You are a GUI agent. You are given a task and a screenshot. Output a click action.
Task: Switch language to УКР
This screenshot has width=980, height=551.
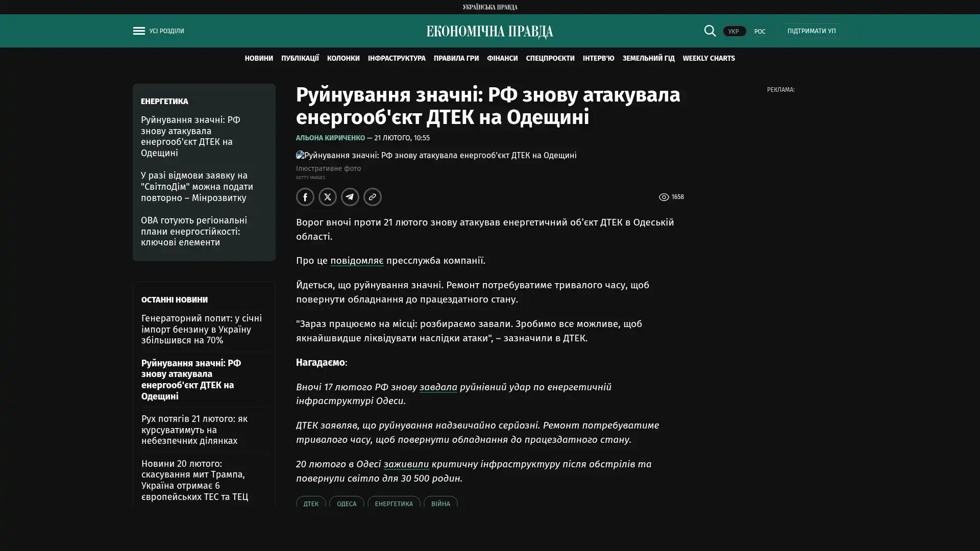click(x=733, y=31)
